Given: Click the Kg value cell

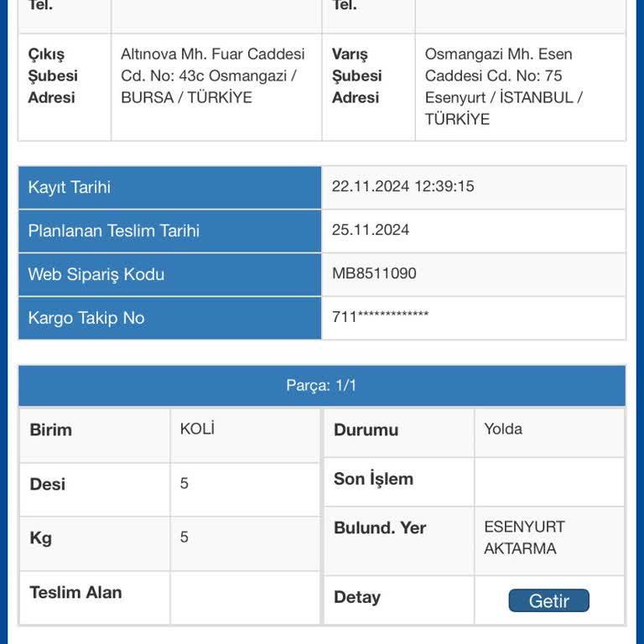Looking at the screenshot, I should pos(245,543).
